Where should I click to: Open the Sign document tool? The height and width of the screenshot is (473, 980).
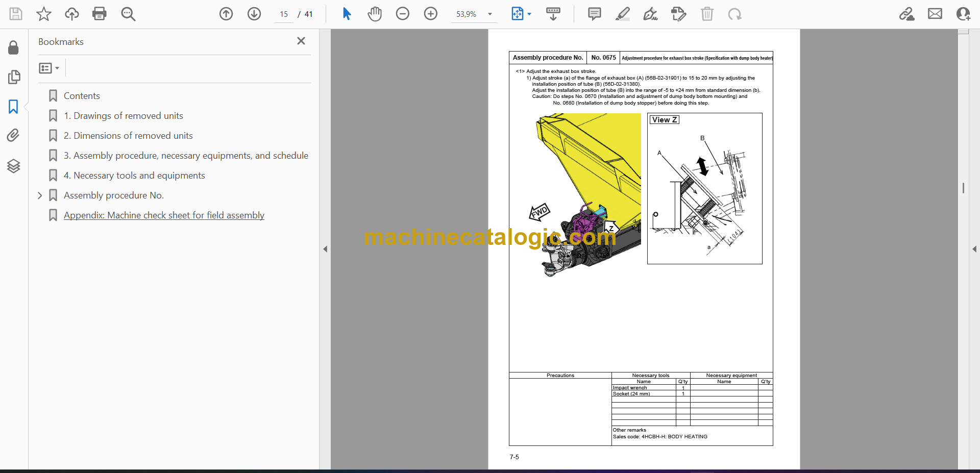pyautogui.click(x=651, y=14)
